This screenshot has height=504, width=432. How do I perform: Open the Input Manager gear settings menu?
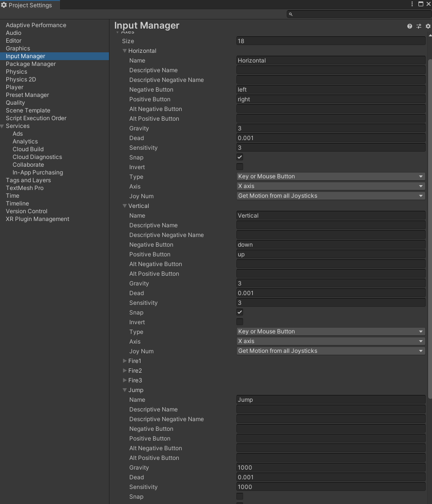point(428,26)
